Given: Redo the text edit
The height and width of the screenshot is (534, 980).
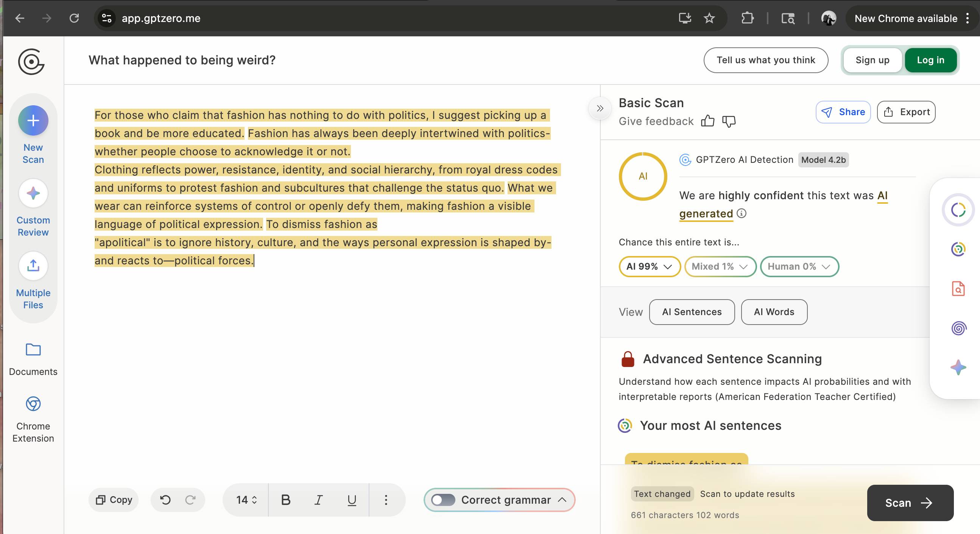Looking at the screenshot, I should coord(190,500).
